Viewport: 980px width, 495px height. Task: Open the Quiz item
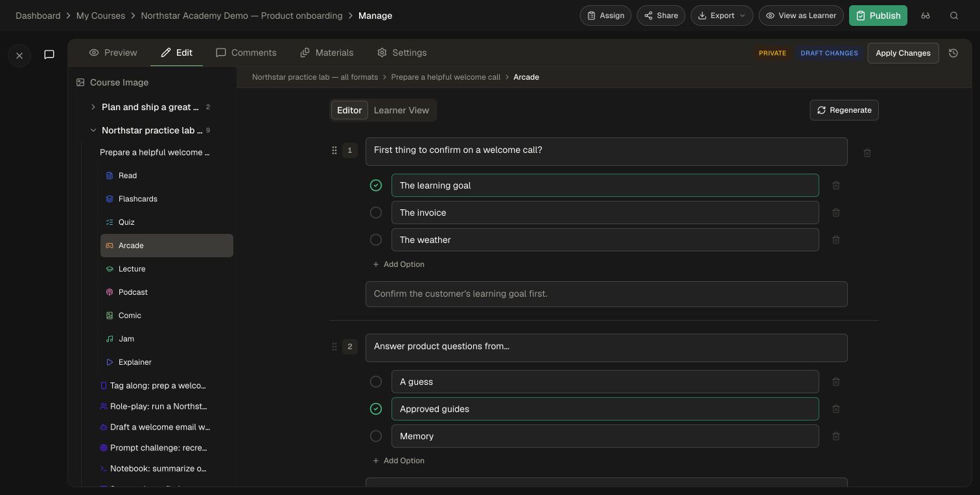(x=167, y=222)
